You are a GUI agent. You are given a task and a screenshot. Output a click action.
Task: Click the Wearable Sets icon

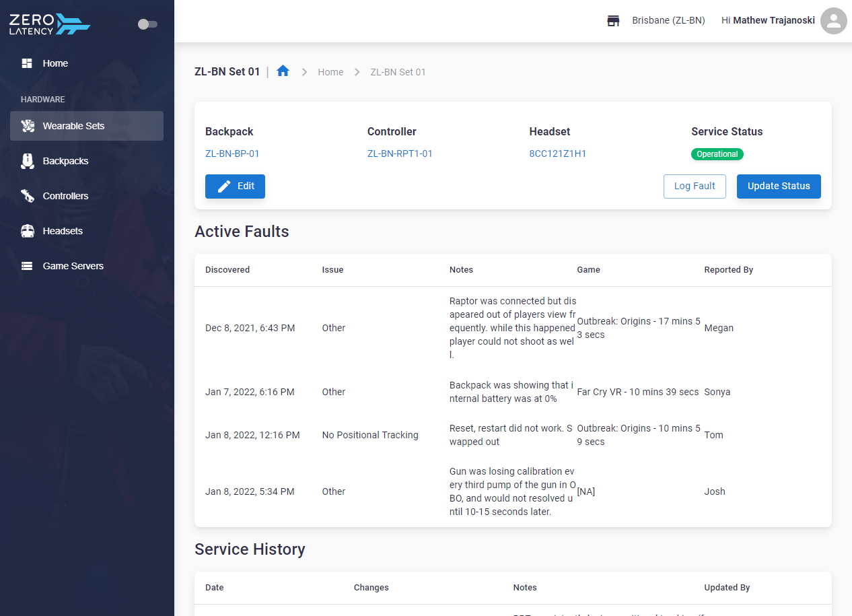[27, 126]
